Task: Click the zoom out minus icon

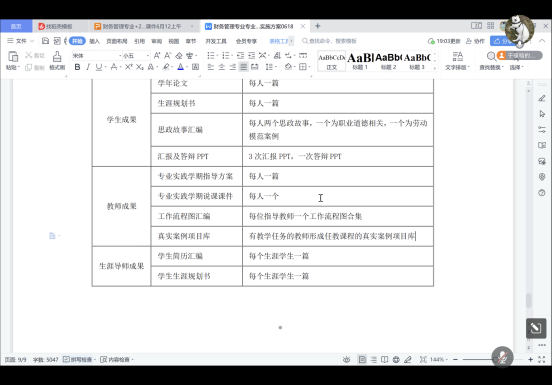Action: (455, 360)
